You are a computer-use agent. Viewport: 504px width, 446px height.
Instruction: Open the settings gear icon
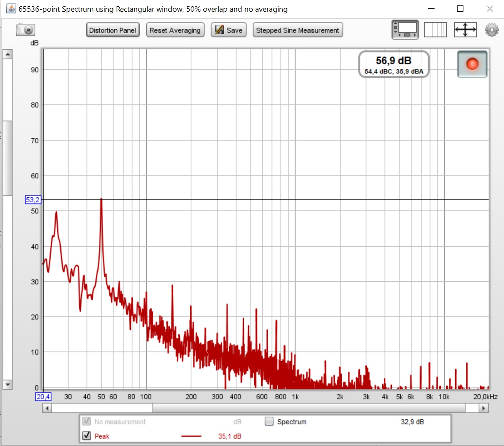[x=491, y=30]
